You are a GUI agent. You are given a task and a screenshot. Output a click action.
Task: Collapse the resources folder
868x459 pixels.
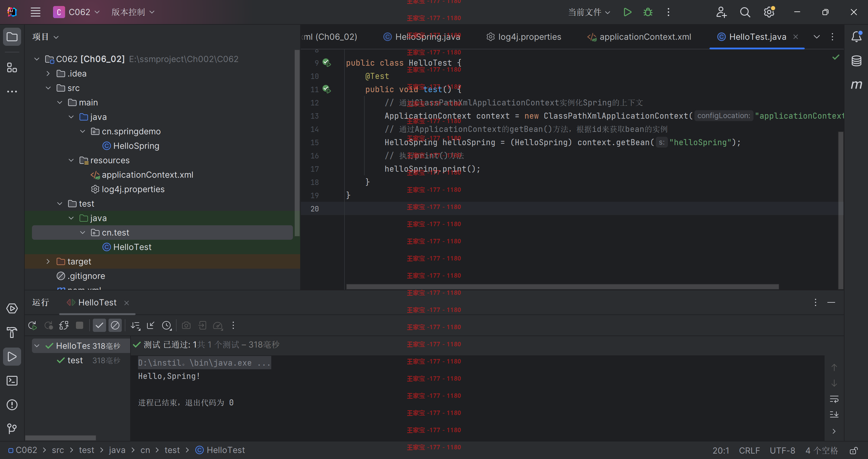[71, 160]
